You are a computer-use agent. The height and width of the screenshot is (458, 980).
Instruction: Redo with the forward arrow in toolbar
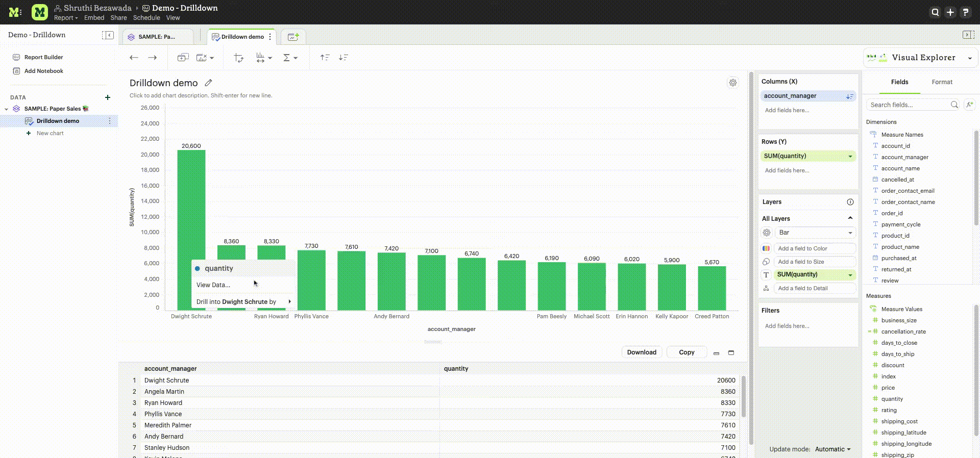tap(153, 58)
